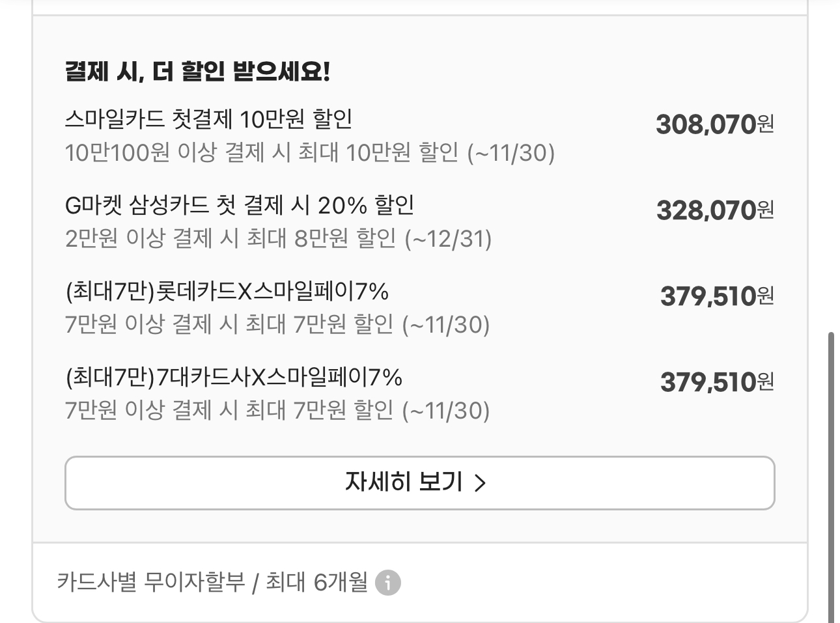This screenshot has height=623, width=840.
Task: Click the info icon beside 최대 6개월
Action: [x=388, y=582]
